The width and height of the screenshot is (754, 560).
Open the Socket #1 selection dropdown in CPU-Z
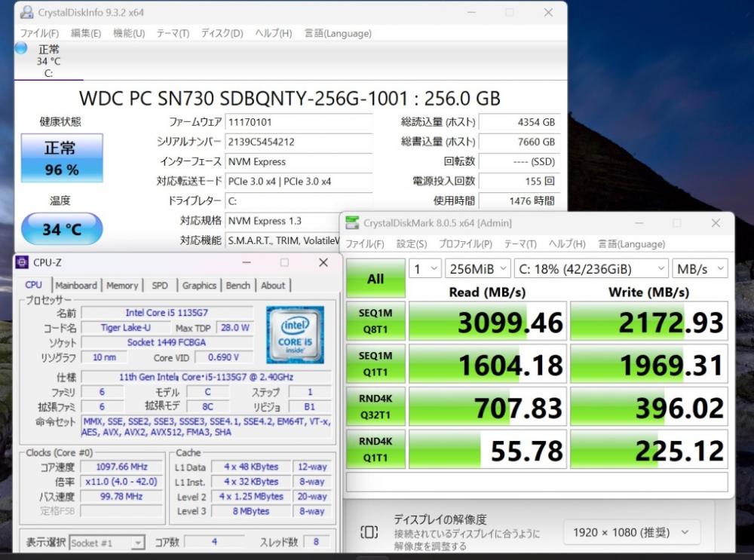click(107, 543)
